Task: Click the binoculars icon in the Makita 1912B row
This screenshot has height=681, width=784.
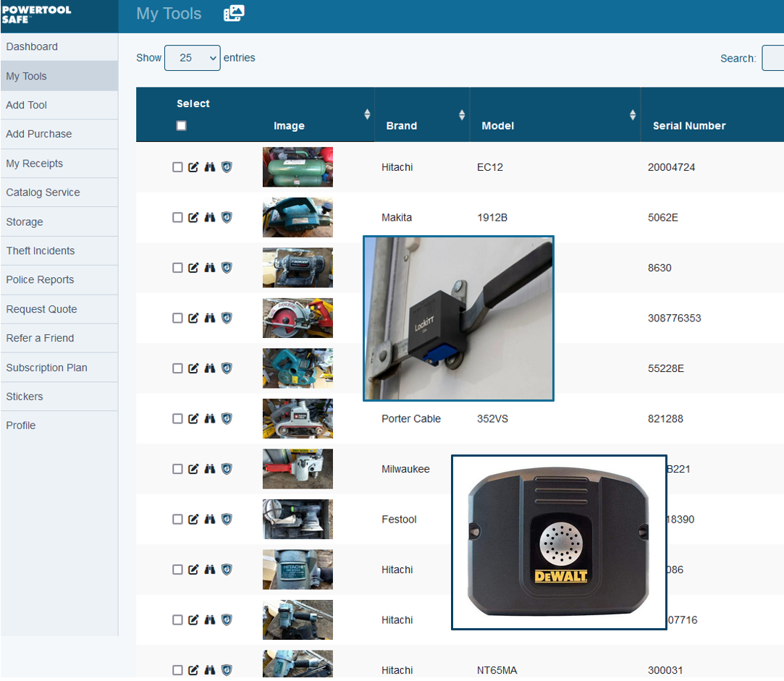Action: pos(210,217)
